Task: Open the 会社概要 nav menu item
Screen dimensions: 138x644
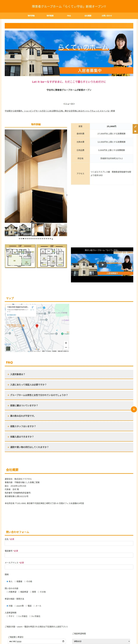Action: coord(88,16)
